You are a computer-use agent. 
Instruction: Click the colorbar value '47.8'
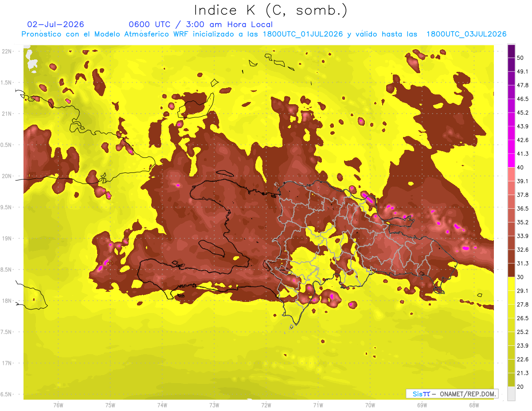coord(523,86)
